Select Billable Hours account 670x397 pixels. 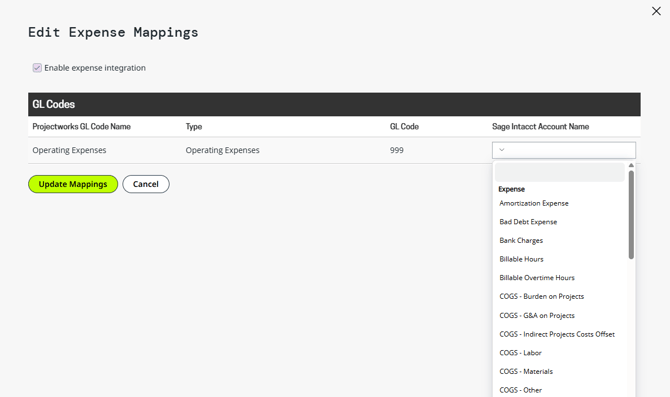(521, 259)
